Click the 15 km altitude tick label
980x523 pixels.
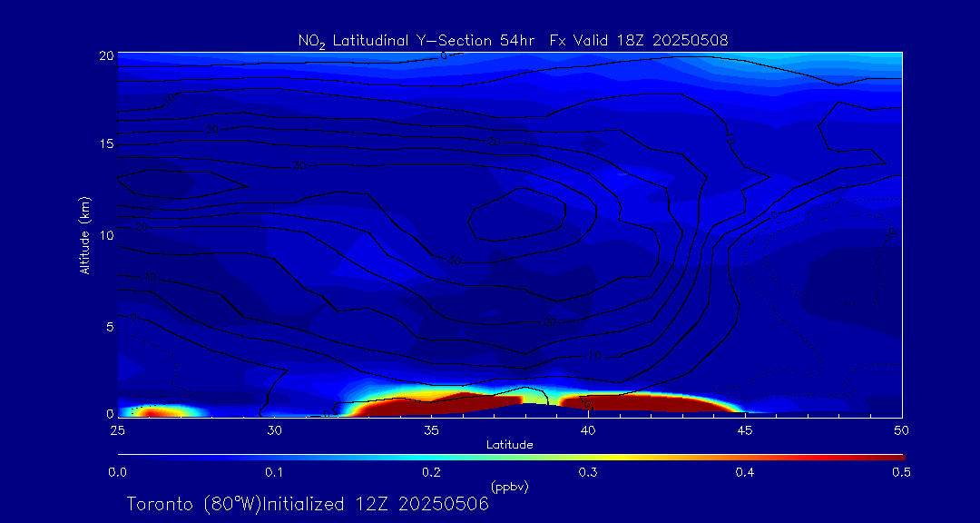[105, 144]
